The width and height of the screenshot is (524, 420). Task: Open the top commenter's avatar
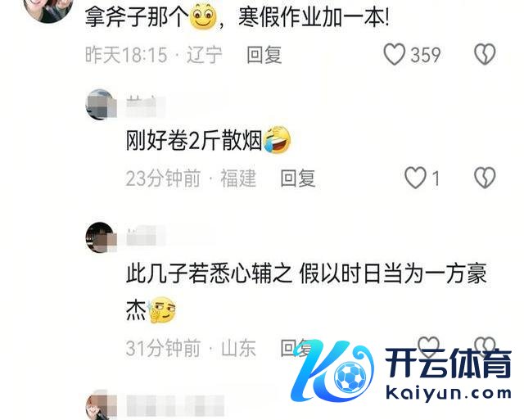pos(49,10)
